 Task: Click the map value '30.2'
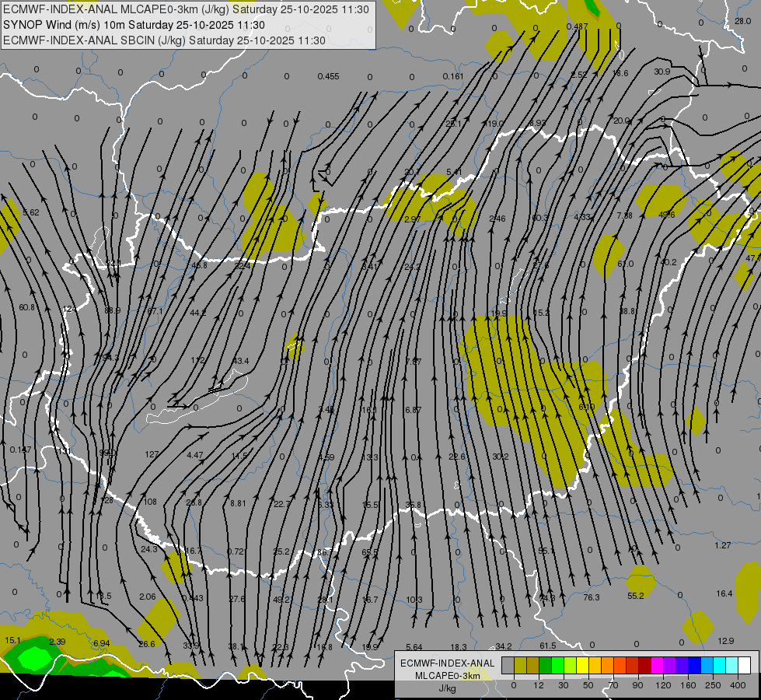click(501, 457)
